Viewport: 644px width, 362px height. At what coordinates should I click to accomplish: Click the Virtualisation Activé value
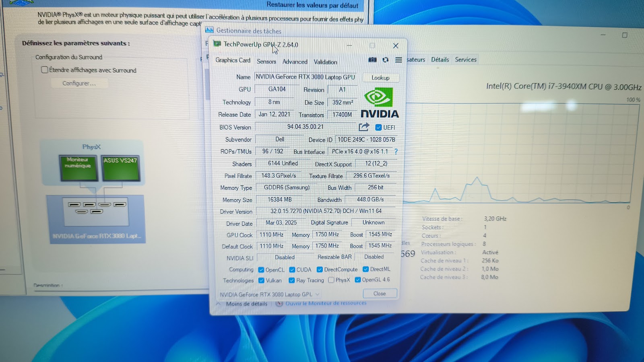pos(490,252)
